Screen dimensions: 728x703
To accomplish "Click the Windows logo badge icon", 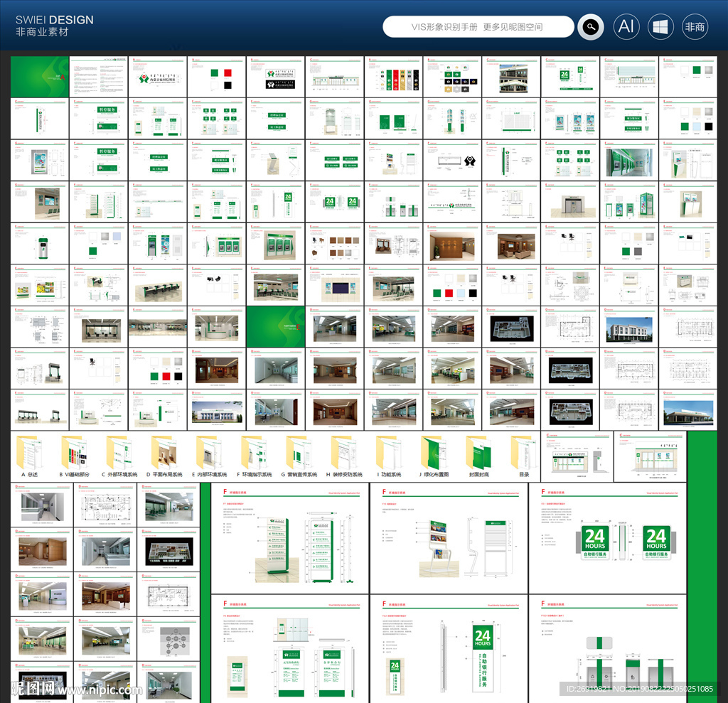I will pyautogui.click(x=660, y=27).
